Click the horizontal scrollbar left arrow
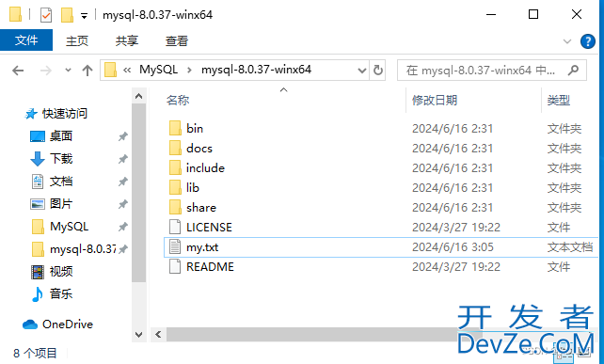The height and width of the screenshot is (364, 604). click(158, 334)
